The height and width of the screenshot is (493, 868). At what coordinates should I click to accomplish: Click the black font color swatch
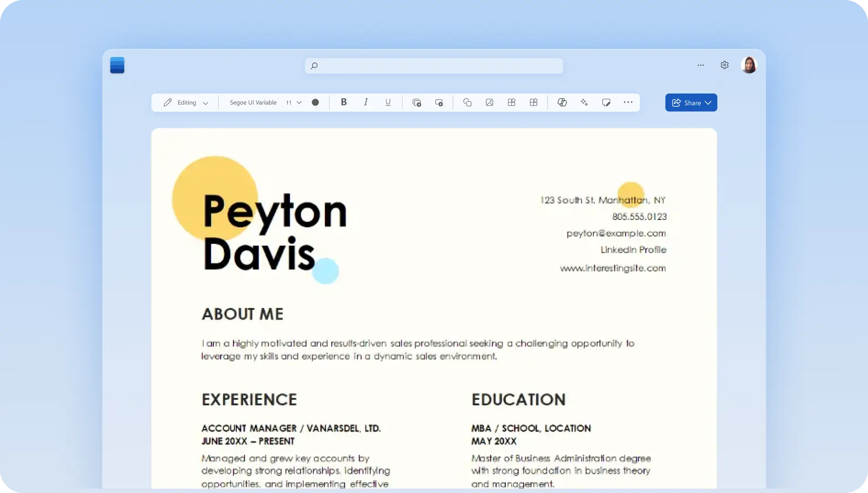point(315,102)
